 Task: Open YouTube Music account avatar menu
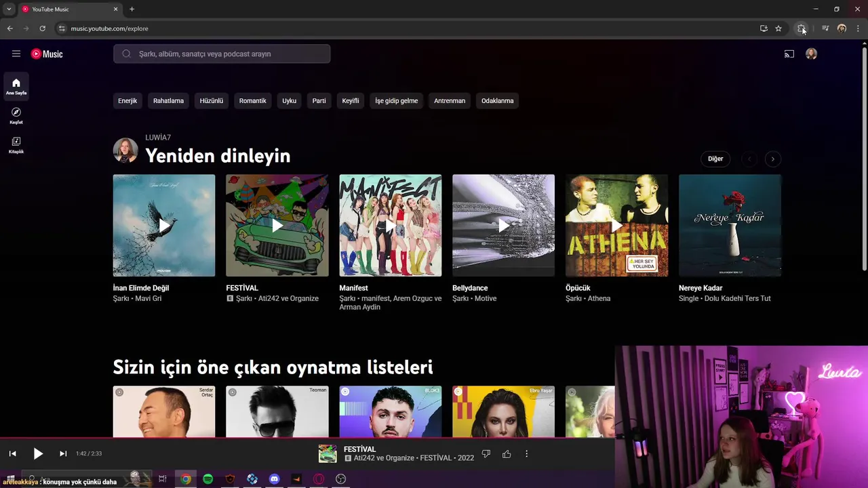point(811,54)
